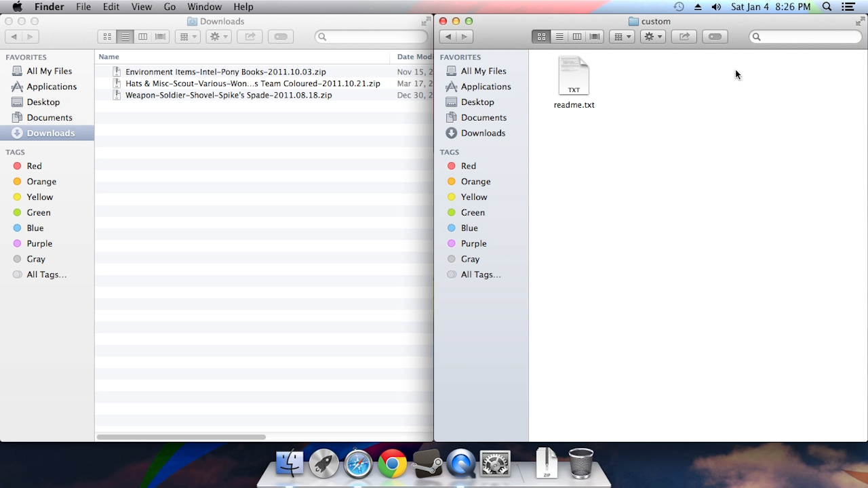868x488 pixels.
Task: Open Action gear menu in custom window
Action: (x=653, y=37)
